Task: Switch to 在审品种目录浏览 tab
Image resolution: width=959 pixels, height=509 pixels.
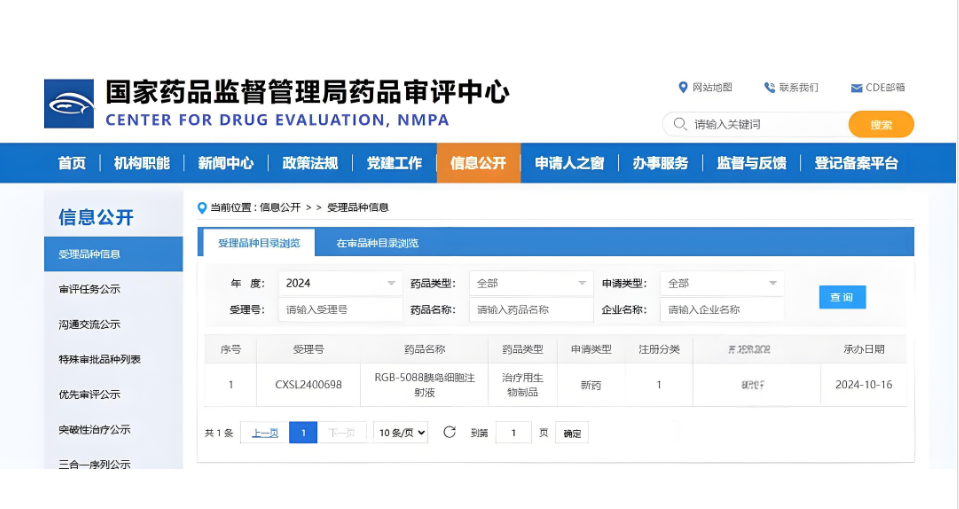Action: 377,243
